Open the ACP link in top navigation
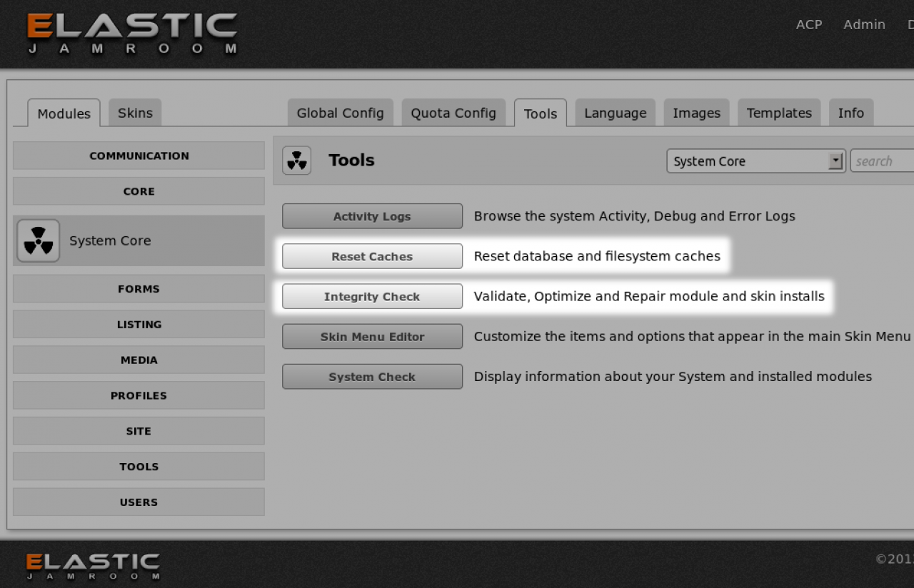 coord(808,24)
